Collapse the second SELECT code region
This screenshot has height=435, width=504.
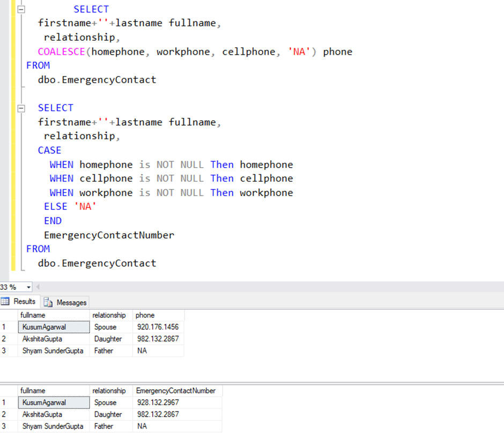pyautogui.click(x=20, y=107)
